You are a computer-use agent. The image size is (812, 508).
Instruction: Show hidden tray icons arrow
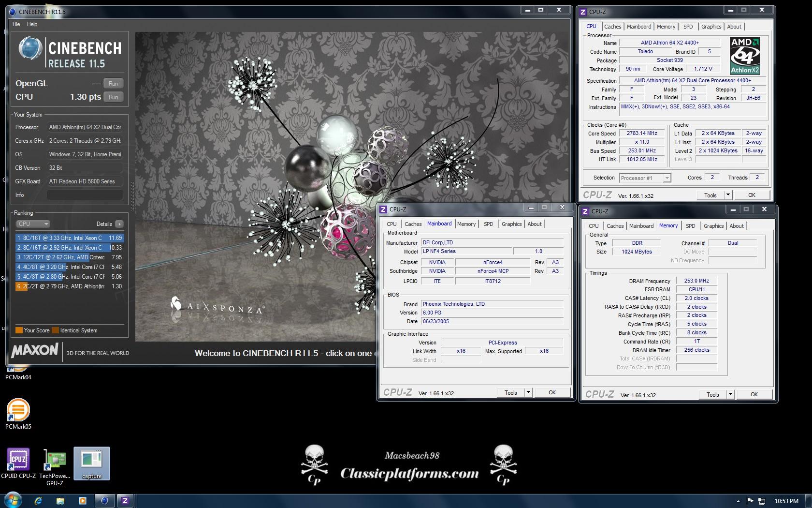(738, 501)
